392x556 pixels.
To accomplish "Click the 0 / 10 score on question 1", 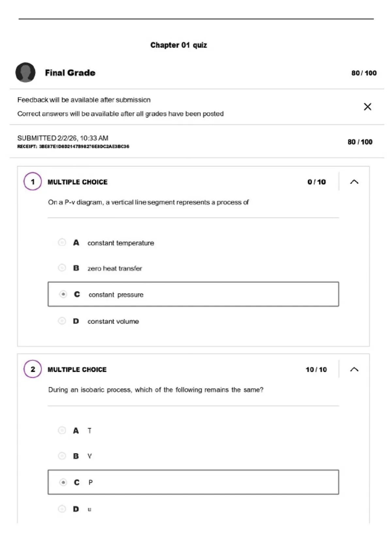I will pos(317,182).
